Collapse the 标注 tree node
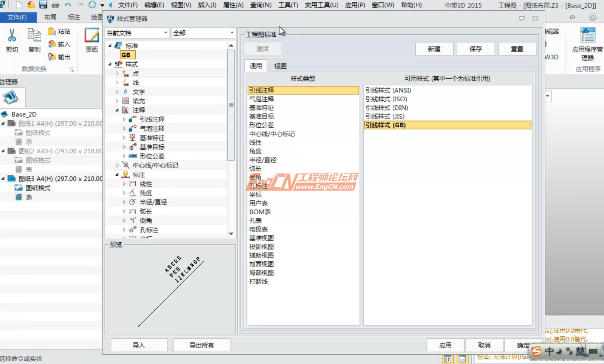604x364 pixels. (x=117, y=175)
